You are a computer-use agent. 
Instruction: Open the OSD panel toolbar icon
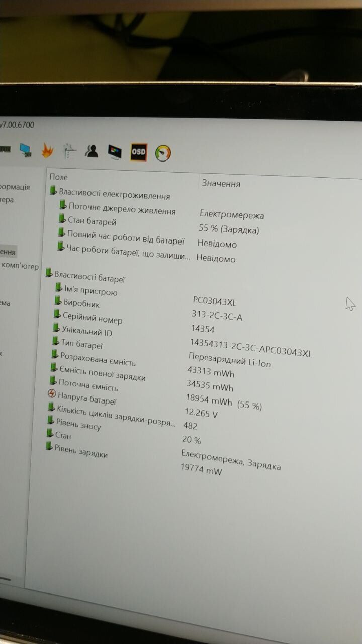(139, 152)
